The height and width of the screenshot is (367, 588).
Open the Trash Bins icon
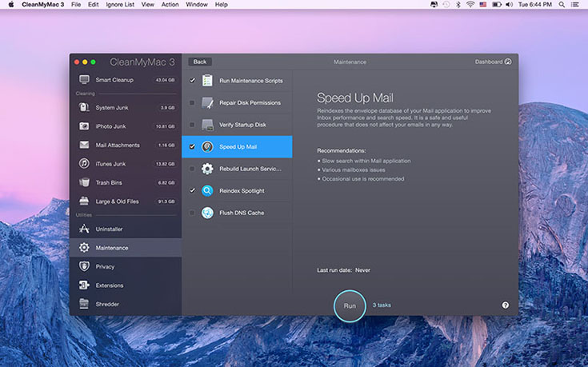84,182
